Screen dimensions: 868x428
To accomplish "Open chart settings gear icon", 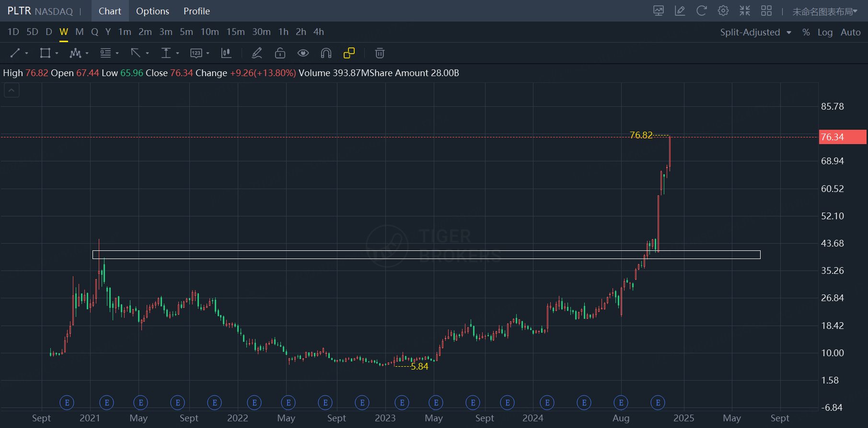I will [x=723, y=11].
